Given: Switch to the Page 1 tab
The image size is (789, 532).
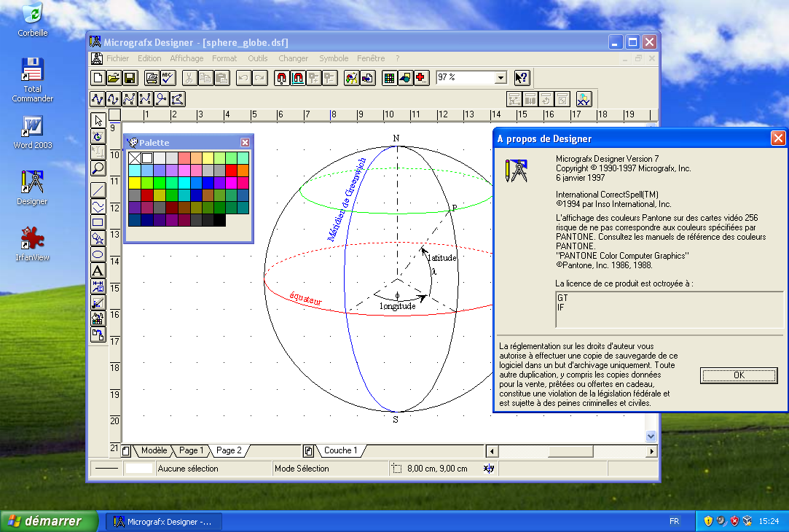Looking at the screenshot, I should pos(192,450).
